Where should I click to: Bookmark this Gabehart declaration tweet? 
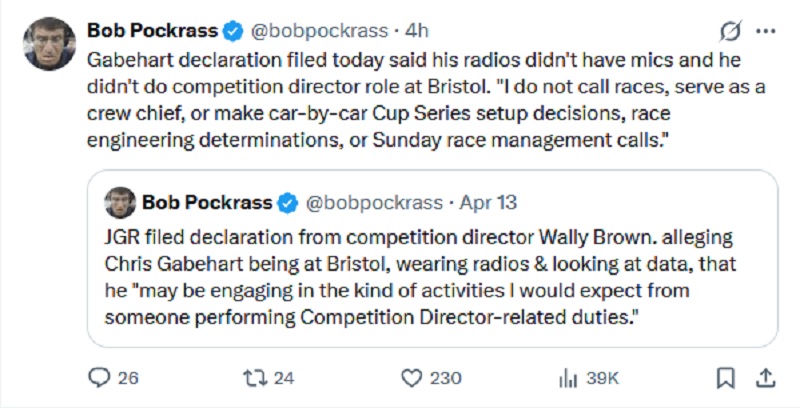pyautogui.click(x=727, y=377)
